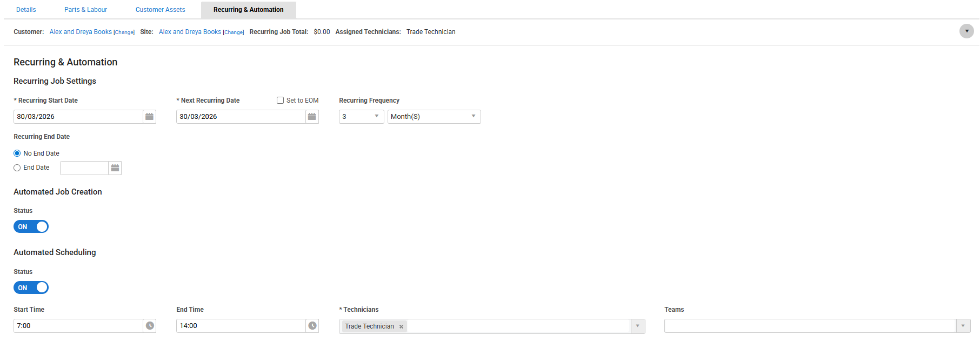Click Assigned Technicians value Trade Technician

pyautogui.click(x=431, y=32)
